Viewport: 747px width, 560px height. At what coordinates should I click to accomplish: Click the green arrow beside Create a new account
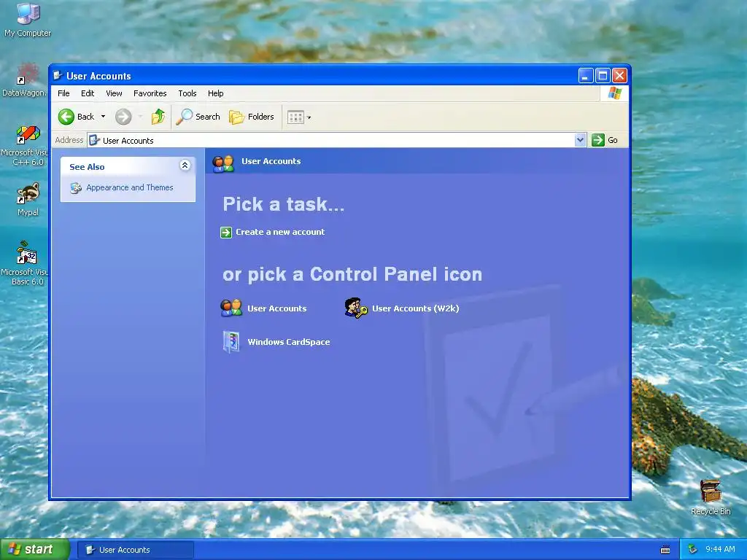[x=226, y=233]
